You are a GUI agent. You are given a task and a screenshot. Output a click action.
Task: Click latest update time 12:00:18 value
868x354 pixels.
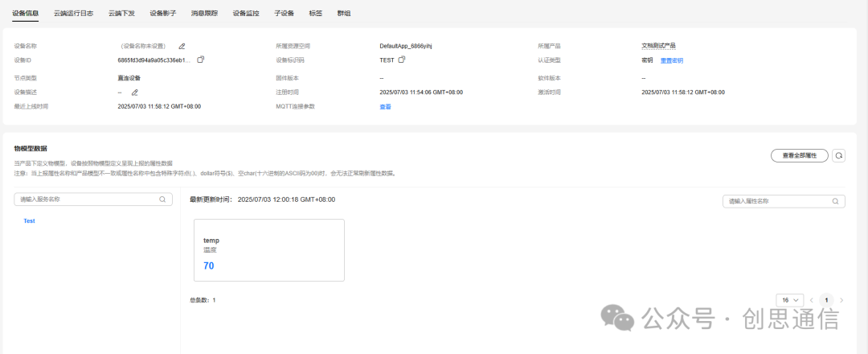286,200
